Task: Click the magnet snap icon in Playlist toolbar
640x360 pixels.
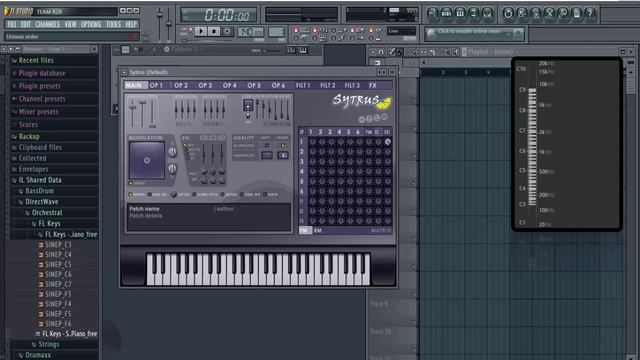Action: click(x=381, y=52)
